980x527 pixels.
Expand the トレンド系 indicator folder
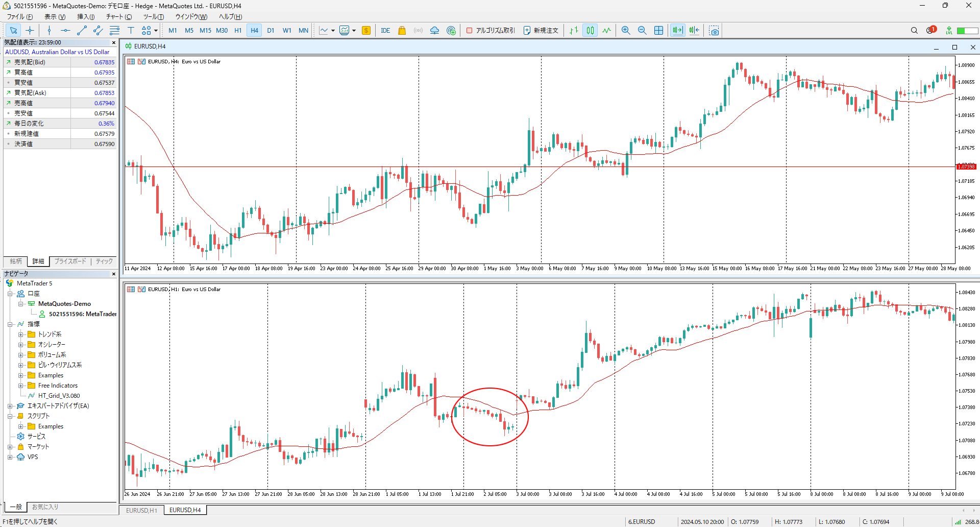pyautogui.click(x=21, y=334)
